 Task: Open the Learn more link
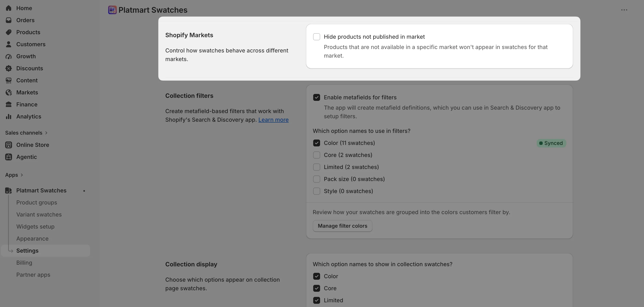(273, 120)
